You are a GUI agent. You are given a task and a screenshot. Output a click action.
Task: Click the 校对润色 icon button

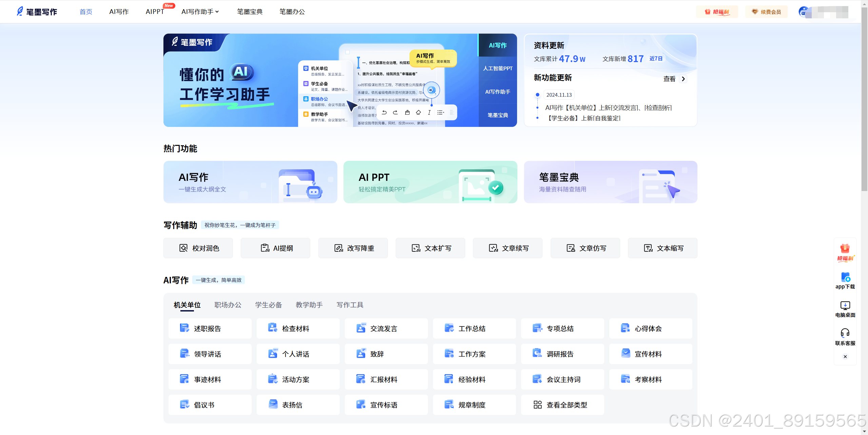pos(183,248)
